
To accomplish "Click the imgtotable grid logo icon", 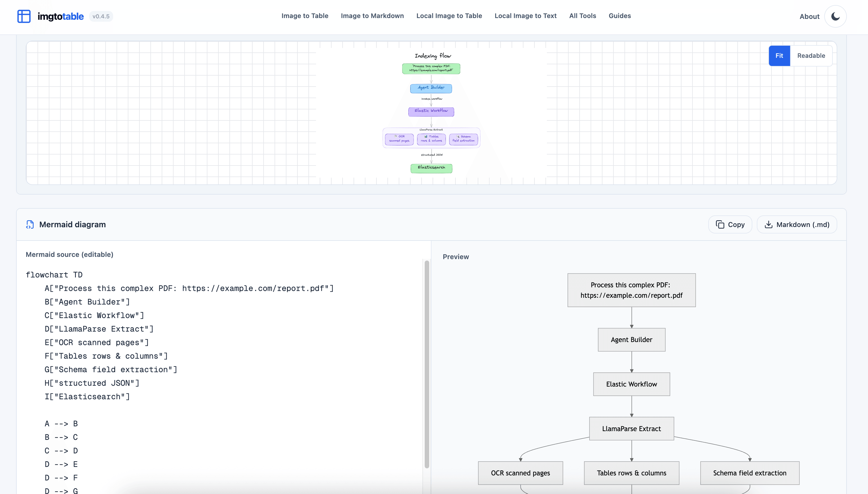I will point(24,16).
